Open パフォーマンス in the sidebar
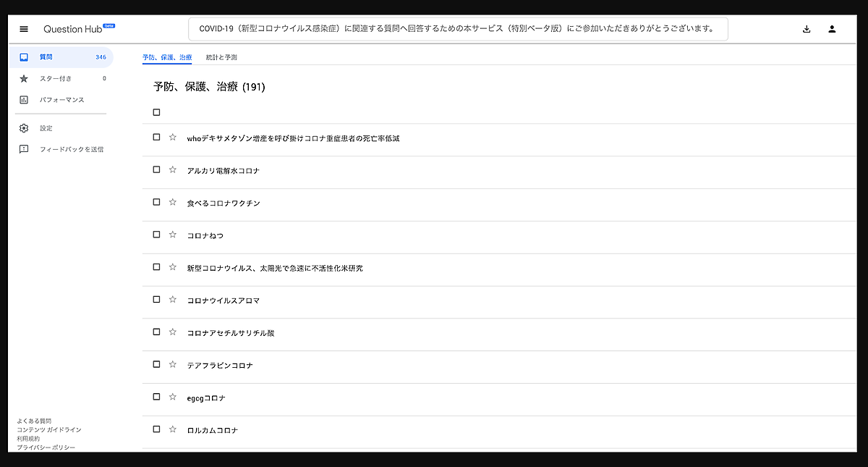Viewport: 868px width, 467px height. 61,100
